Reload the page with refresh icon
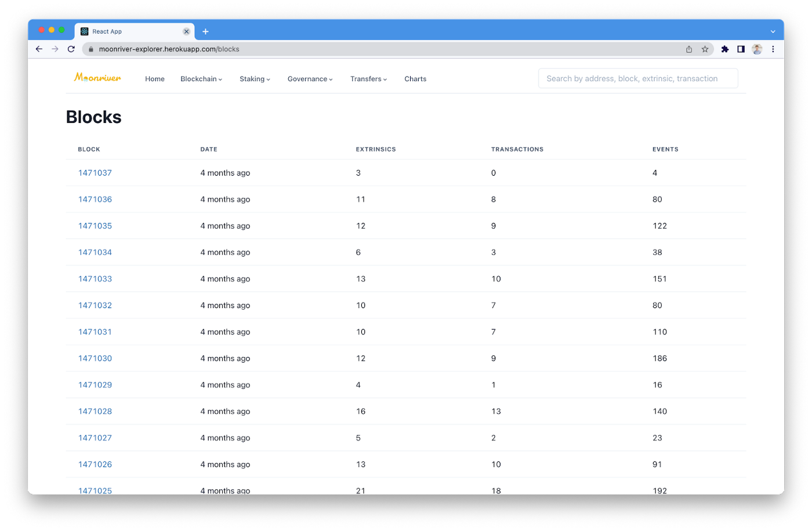Viewport: 812px width, 531px height. (71, 49)
